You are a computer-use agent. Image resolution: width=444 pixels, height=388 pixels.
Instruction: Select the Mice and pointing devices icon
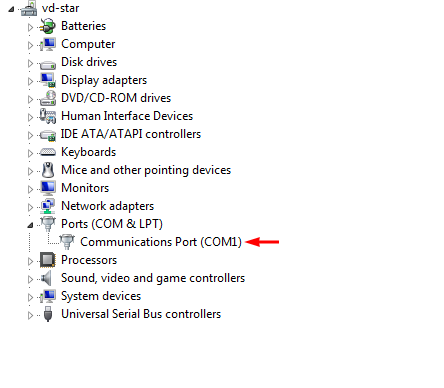[48, 170]
